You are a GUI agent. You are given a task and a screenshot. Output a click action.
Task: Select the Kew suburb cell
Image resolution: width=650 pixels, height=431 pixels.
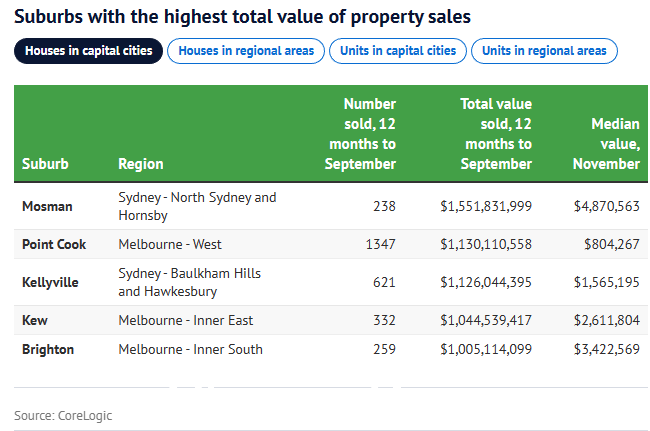[x=35, y=320]
